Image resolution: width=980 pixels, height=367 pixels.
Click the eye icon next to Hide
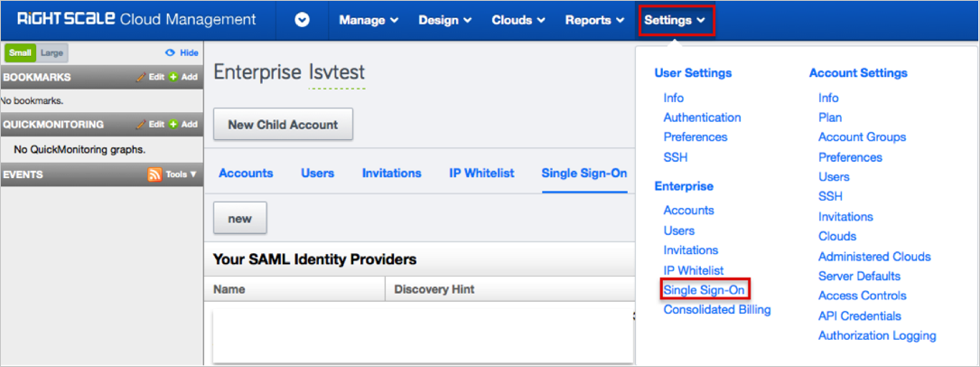169,53
